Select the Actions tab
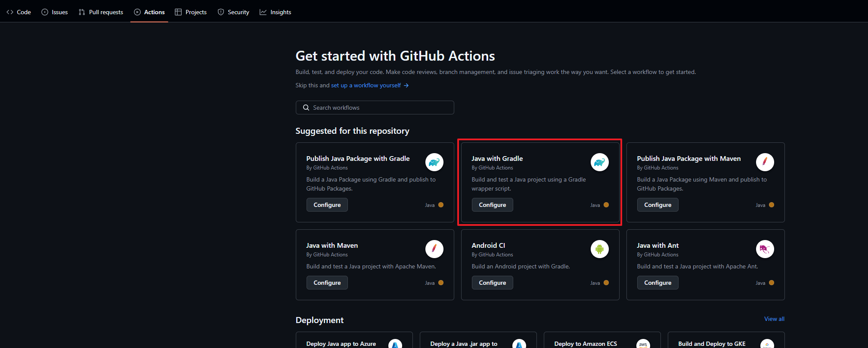 coord(149,12)
